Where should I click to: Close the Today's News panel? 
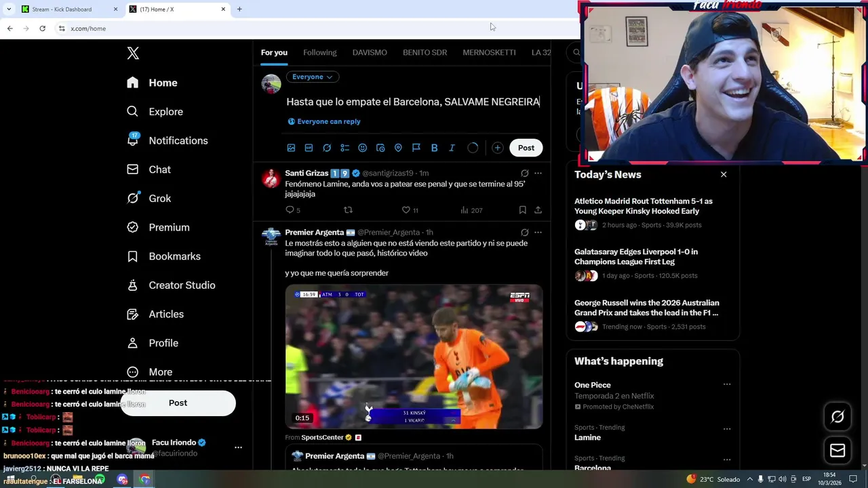[724, 175]
